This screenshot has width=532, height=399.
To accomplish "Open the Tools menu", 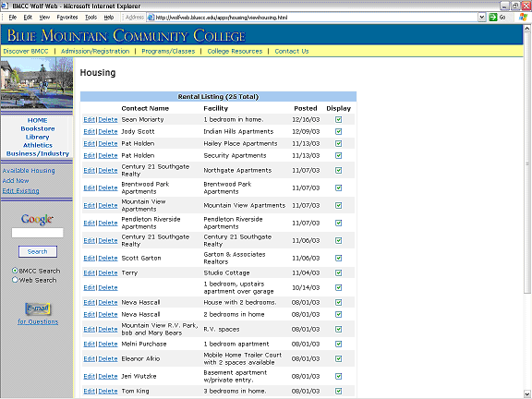I will tap(91, 17).
